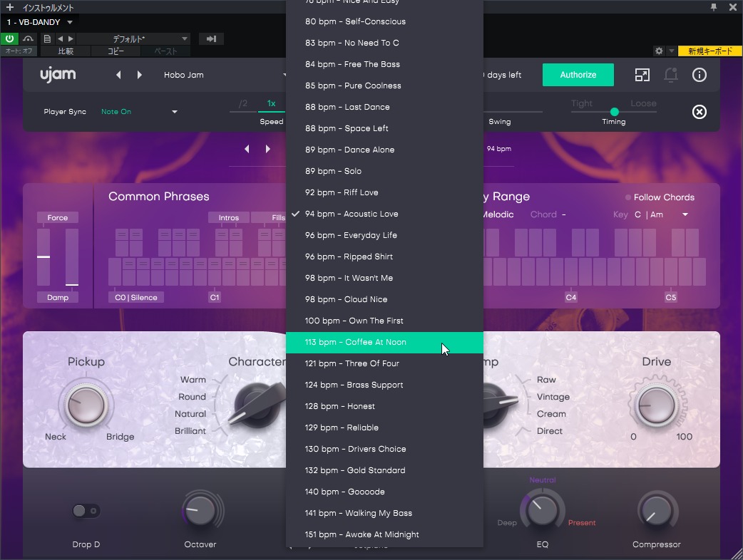This screenshot has height=560, width=743.
Task: Go to previous host preset arrow
Action: [60, 38]
